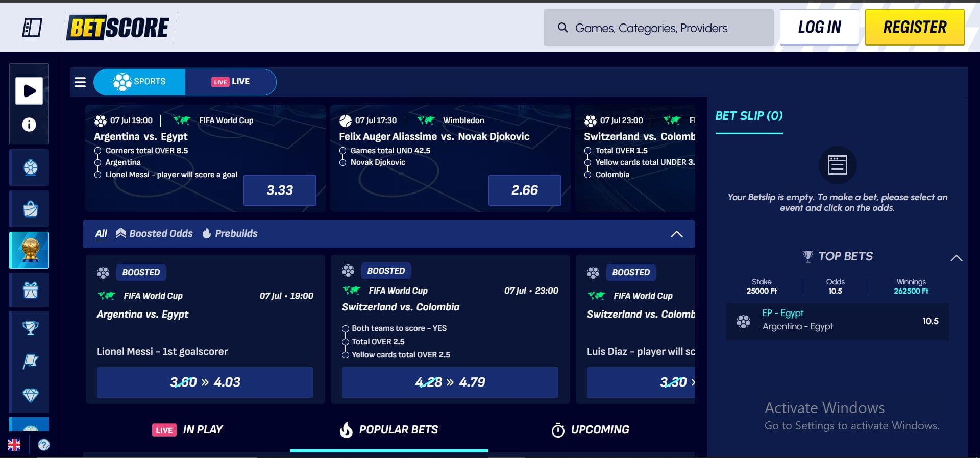The height and width of the screenshot is (458, 980).
Task: Open the UPCOMING tab
Action: click(591, 430)
